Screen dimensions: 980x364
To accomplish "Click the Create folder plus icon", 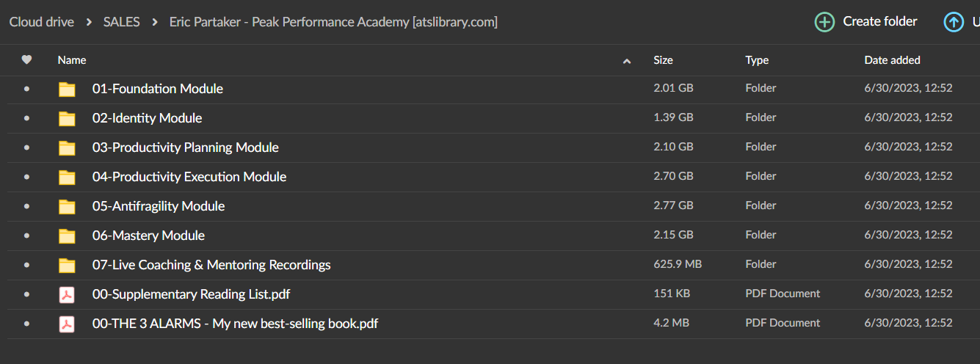I will (825, 22).
